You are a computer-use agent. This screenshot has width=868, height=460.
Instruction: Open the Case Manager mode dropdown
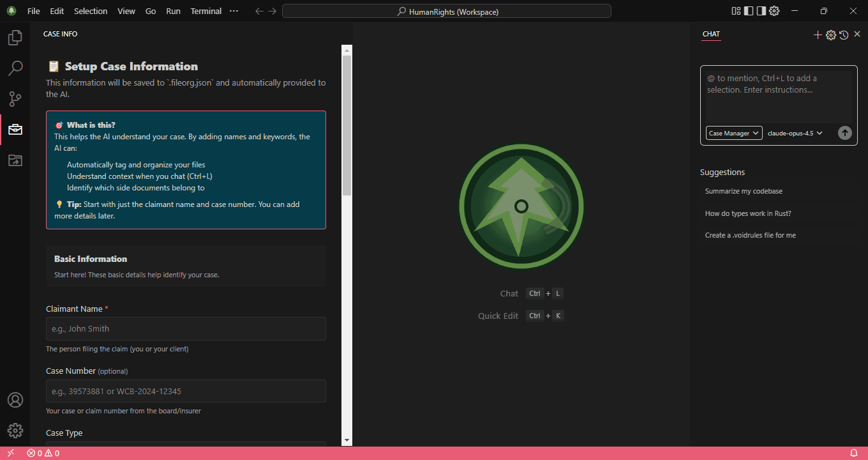point(733,133)
